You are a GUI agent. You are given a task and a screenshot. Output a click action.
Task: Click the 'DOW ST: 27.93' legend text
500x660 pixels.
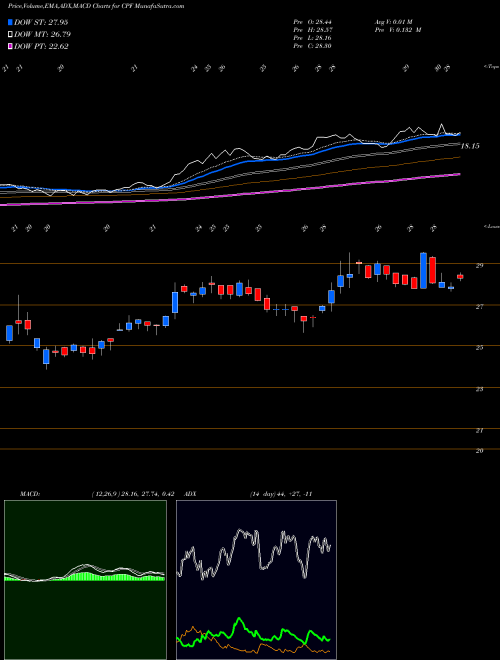(41, 22)
